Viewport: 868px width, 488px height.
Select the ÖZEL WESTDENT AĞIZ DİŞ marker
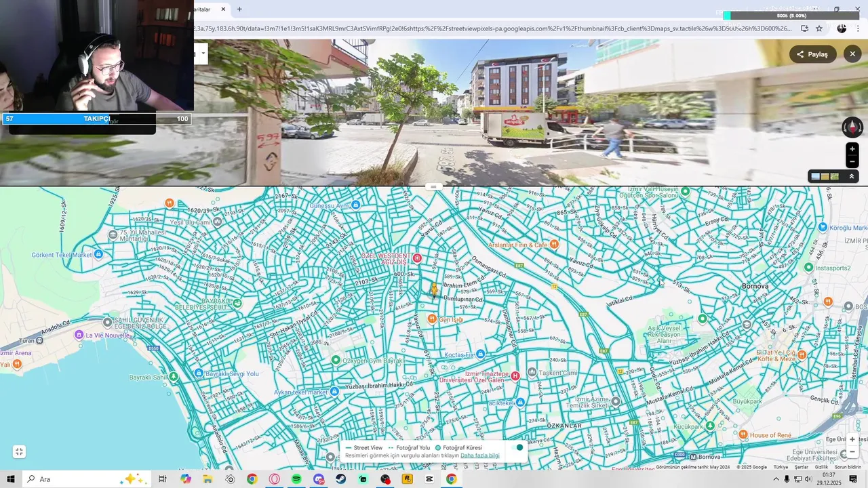coord(417,258)
